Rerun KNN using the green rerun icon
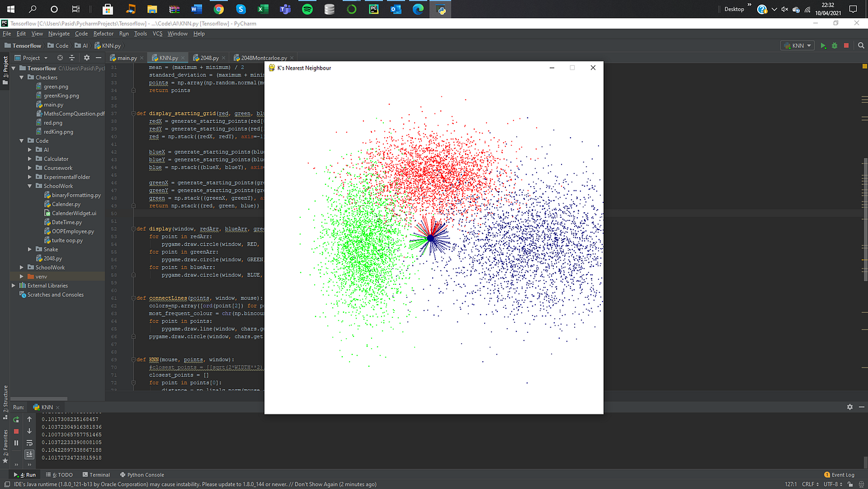Viewport: 868px width, 489px height. pos(16,419)
